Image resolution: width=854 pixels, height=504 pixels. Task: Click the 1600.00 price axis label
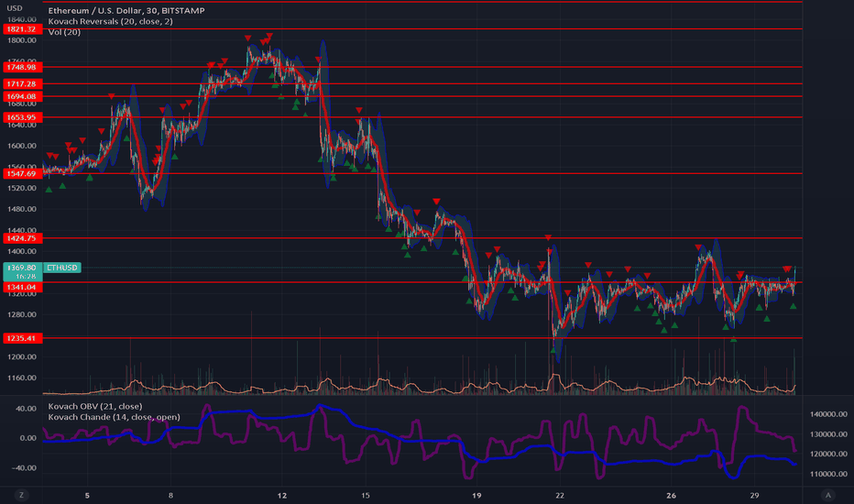[22, 146]
